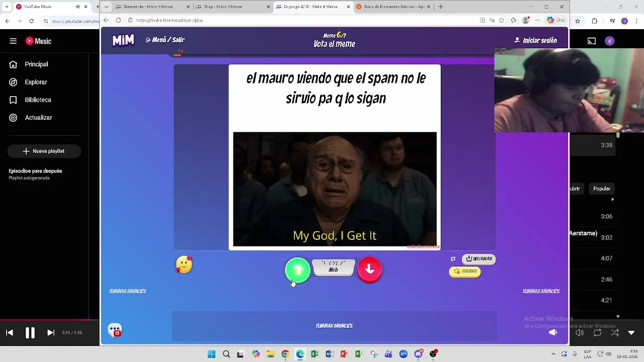The width and height of the screenshot is (644, 362).
Task: Expand the YouTube Music player page arrow
Action: pos(631,333)
